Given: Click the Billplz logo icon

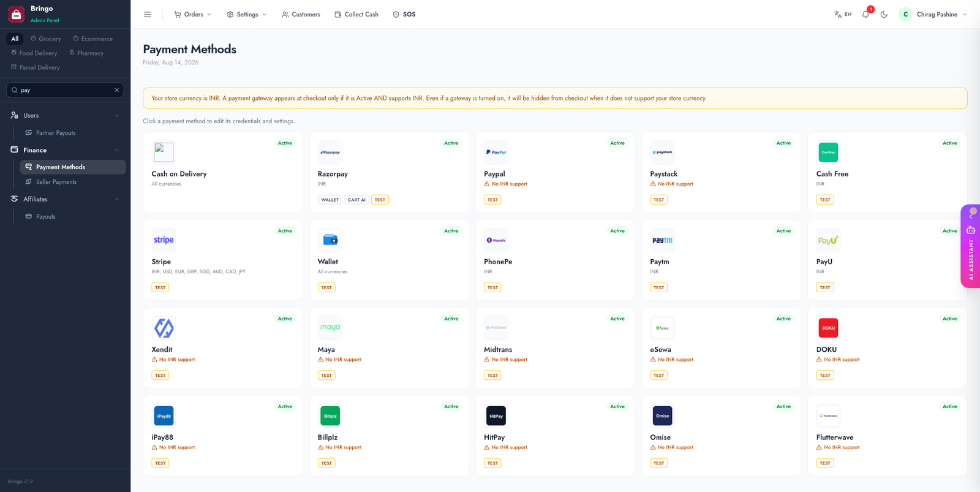Looking at the screenshot, I should pyautogui.click(x=330, y=416).
